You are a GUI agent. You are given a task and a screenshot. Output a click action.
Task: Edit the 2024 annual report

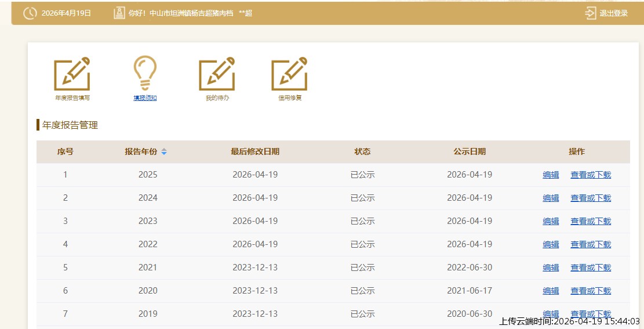[551, 198]
